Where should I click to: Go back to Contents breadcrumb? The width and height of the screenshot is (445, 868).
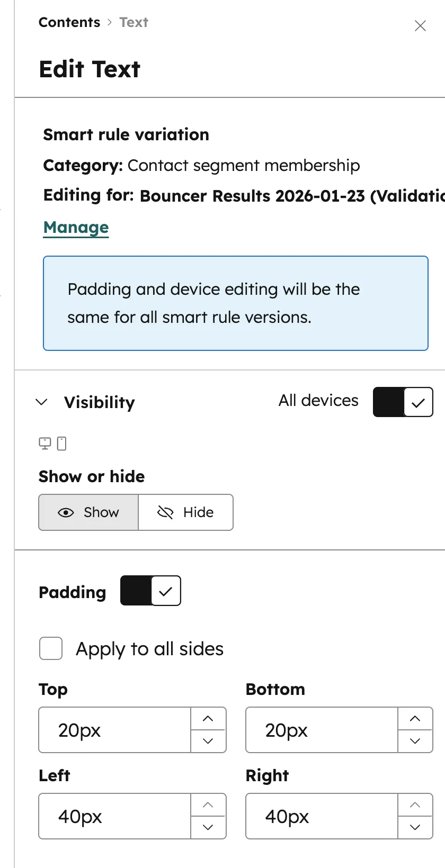(x=69, y=22)
